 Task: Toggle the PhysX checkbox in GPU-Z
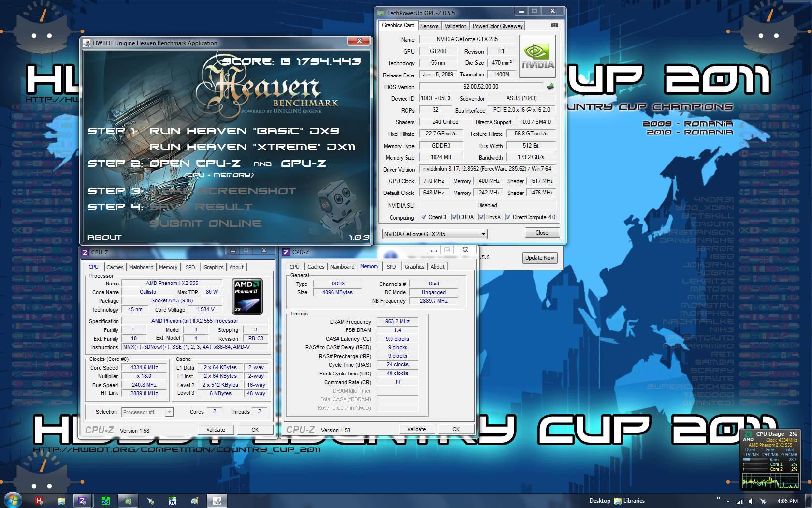tap(481, 217)
